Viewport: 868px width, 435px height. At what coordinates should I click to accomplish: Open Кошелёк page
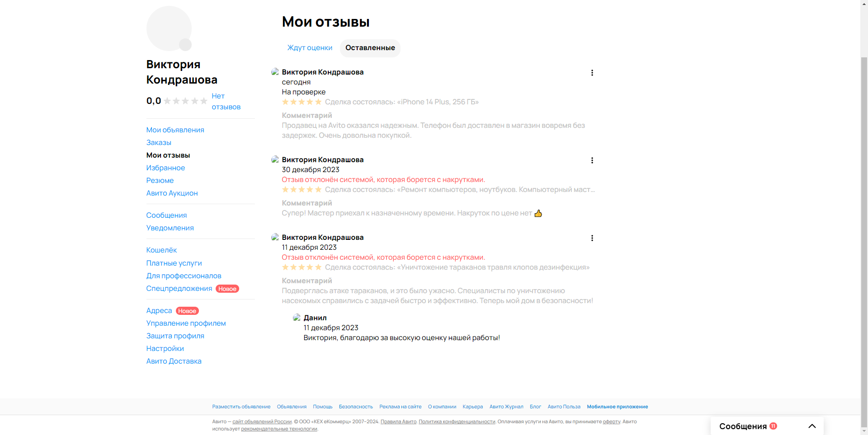click(x=161, y=250)
